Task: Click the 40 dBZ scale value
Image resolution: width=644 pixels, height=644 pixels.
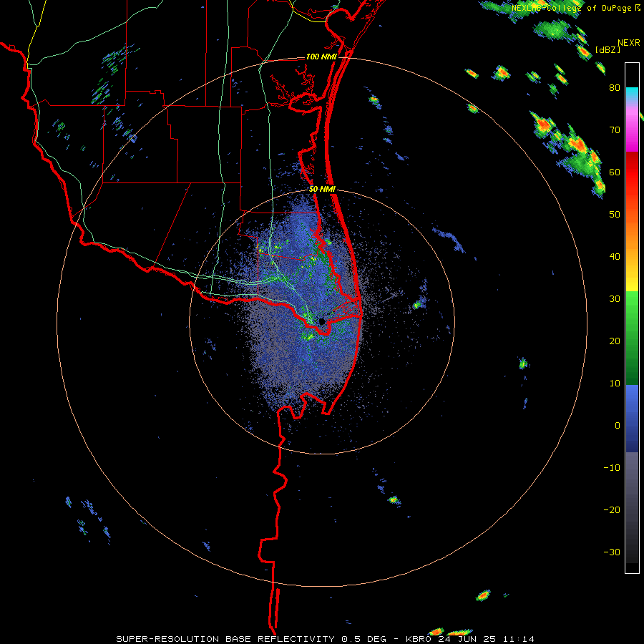Action: pos(615,257)
